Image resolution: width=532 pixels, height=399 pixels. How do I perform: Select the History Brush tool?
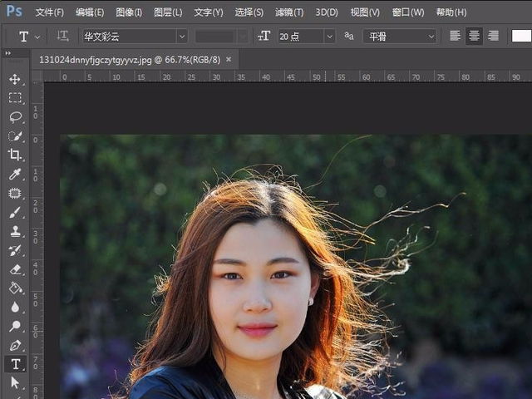15,250
